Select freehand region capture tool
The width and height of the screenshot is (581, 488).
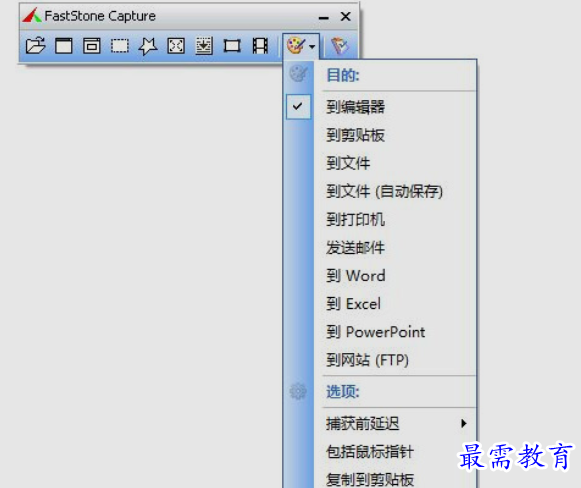(148, 46)
